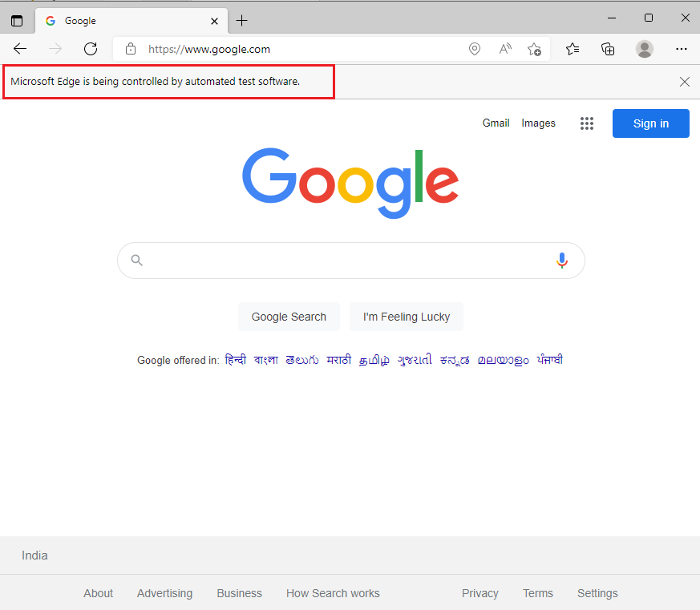Minimize the Edge window
This screenshot has height=610, width=700.
coord(612,18)
